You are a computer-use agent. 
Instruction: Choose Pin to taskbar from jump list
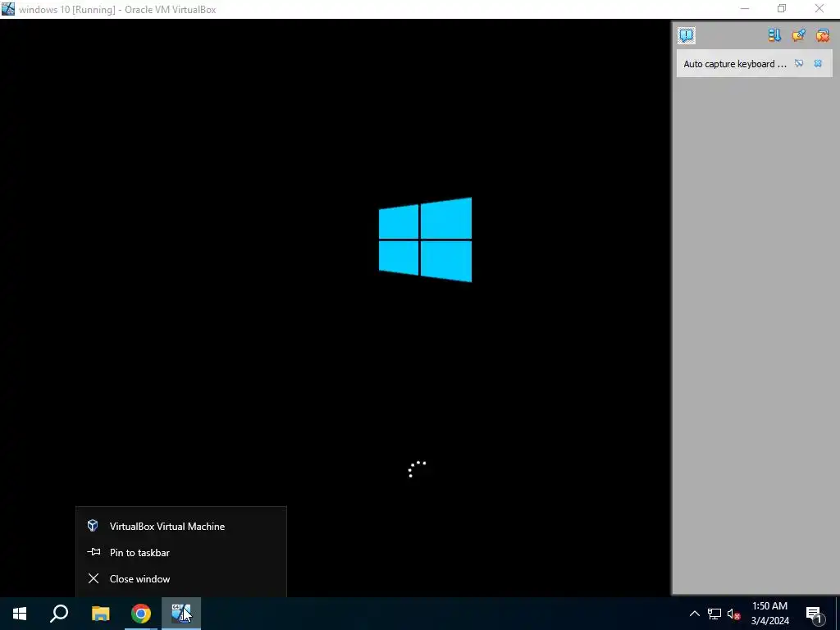point(181,552)
